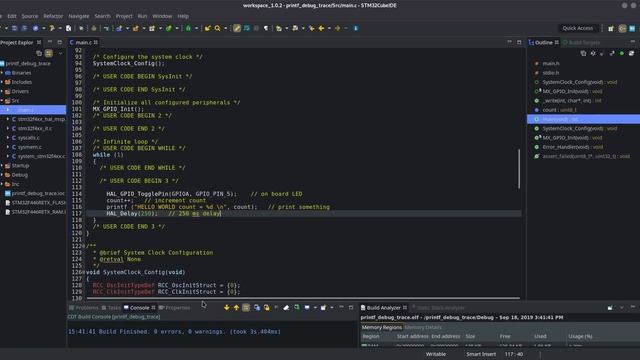Open the Edit menu
Image resolution: width=640 pixels, height=360 pixels.
click(x=12, y=16)
